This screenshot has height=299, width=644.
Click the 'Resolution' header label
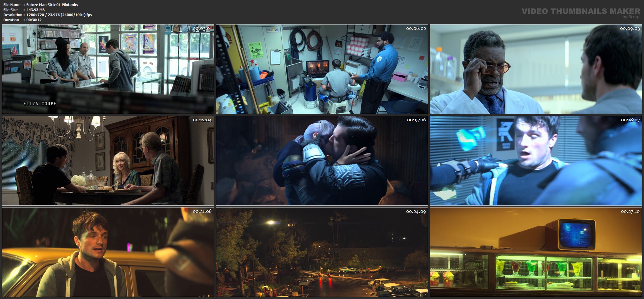pyautogui.click(x=13, y=15)
